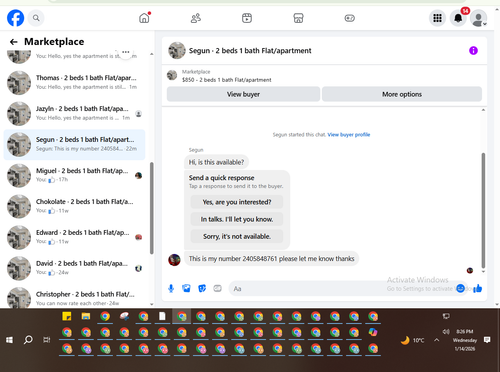Open Task View on the taskbar
This screenshot has height=372, width=500.
click(47, 340)
